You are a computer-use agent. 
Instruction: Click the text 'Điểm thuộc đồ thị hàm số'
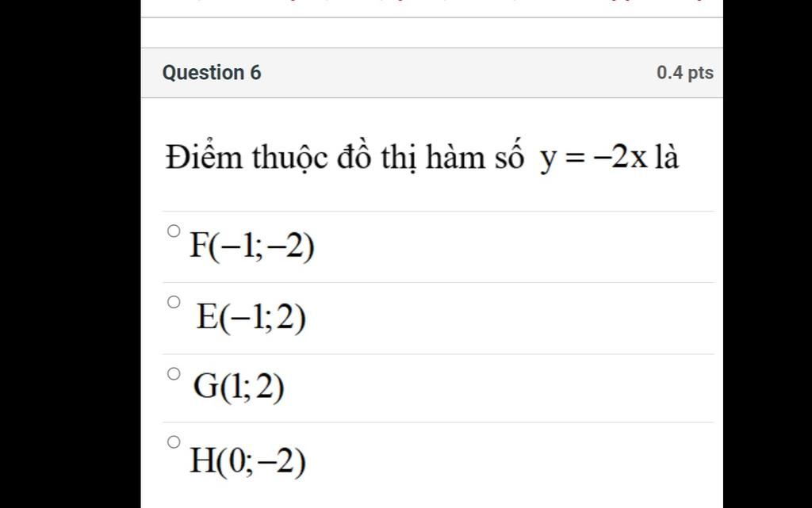(345, 158)
